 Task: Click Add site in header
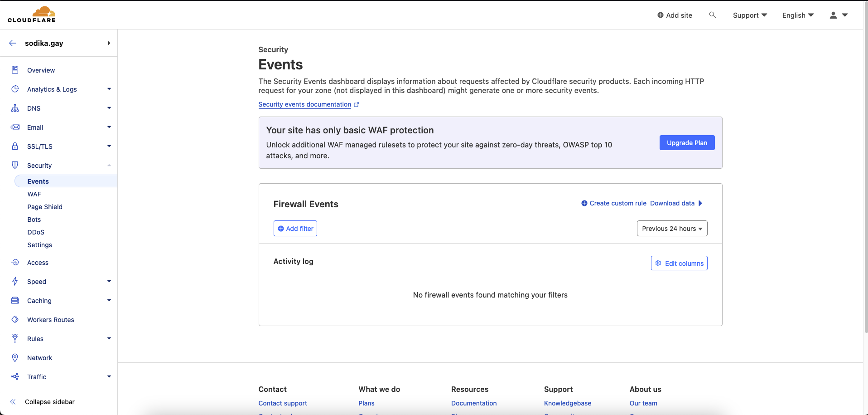(x=679, y=15)
